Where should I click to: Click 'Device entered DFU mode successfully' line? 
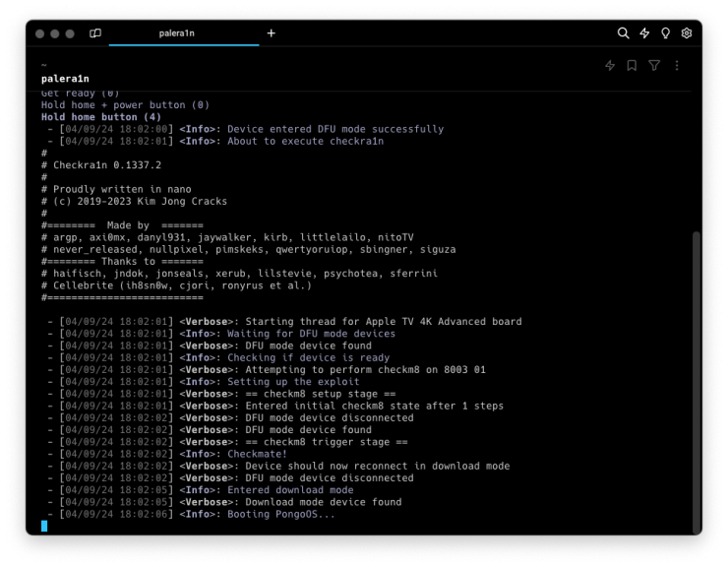335,129
